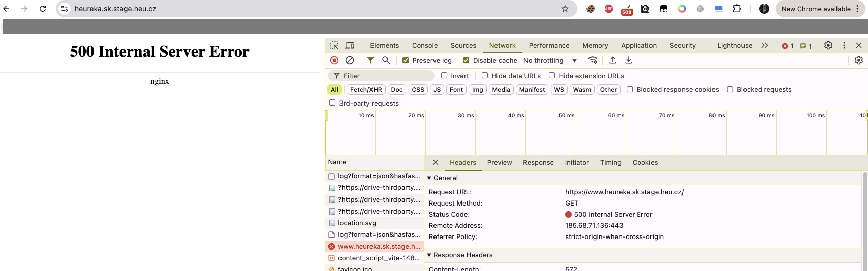The width and height of the screenshot is (868, 271).
Task: Select the location.svg request row
Action: [375, 223]
